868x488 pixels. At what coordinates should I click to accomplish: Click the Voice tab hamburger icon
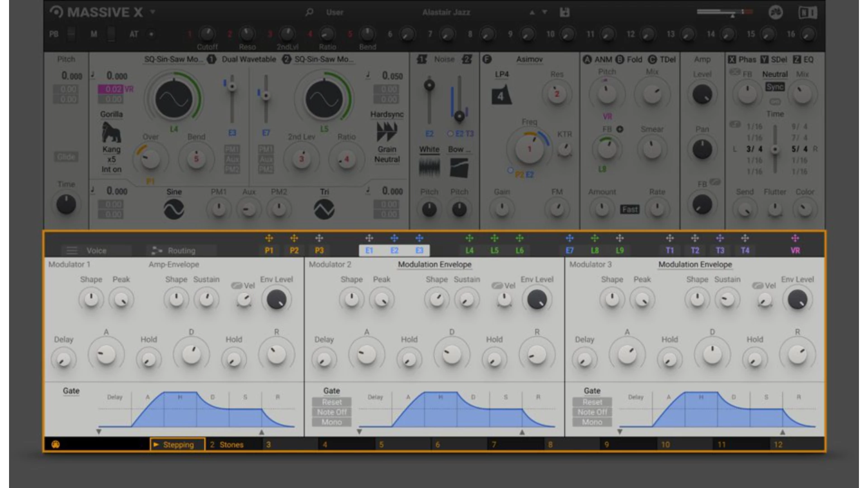click(x=72, y=250)
